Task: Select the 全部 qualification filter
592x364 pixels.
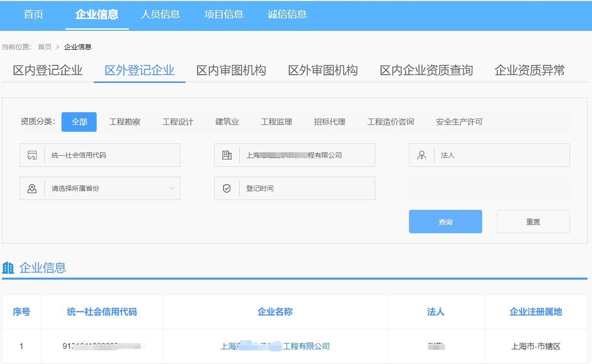Action: (x=79, y=122)
